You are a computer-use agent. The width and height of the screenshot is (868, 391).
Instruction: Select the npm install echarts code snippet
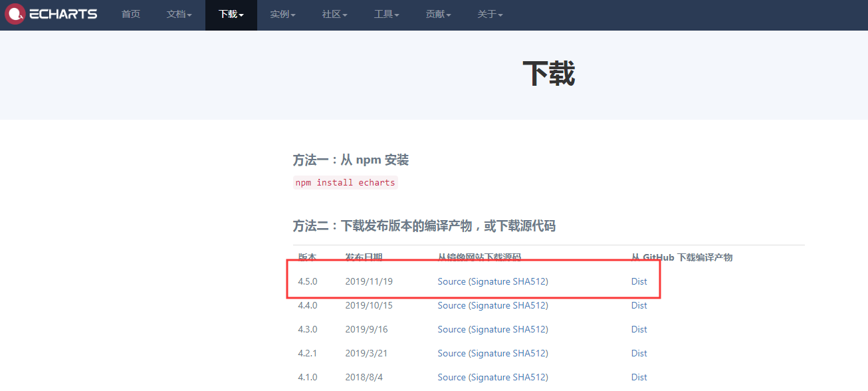(345, 182)
